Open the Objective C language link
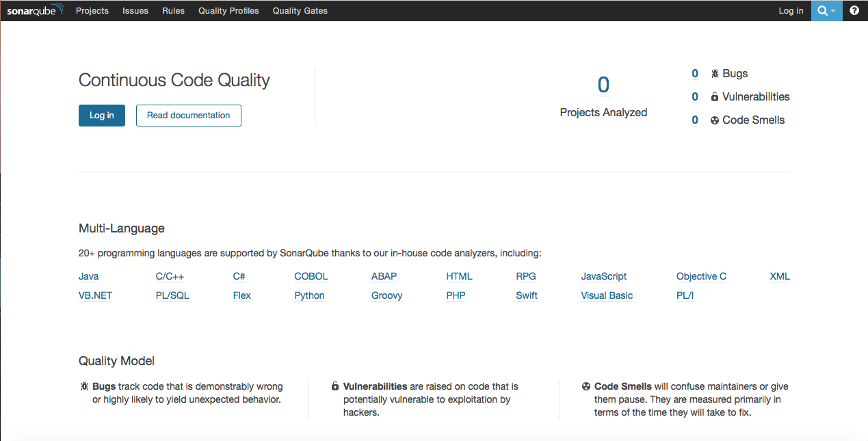This screenshot has height=441, width=868. [702, 277]
